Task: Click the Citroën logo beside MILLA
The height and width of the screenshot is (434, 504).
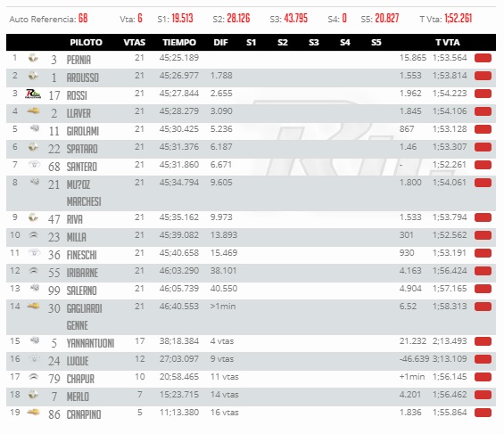Action: pos(34,235)
